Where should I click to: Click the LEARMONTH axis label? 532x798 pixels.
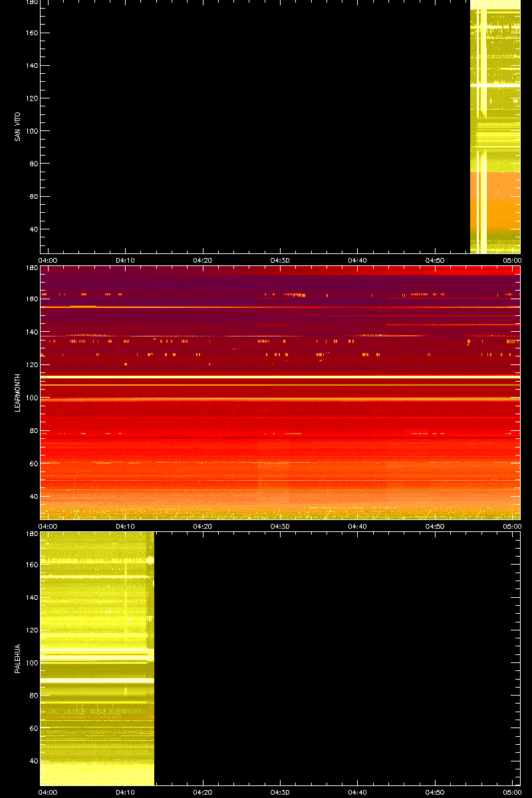(18, 392)
